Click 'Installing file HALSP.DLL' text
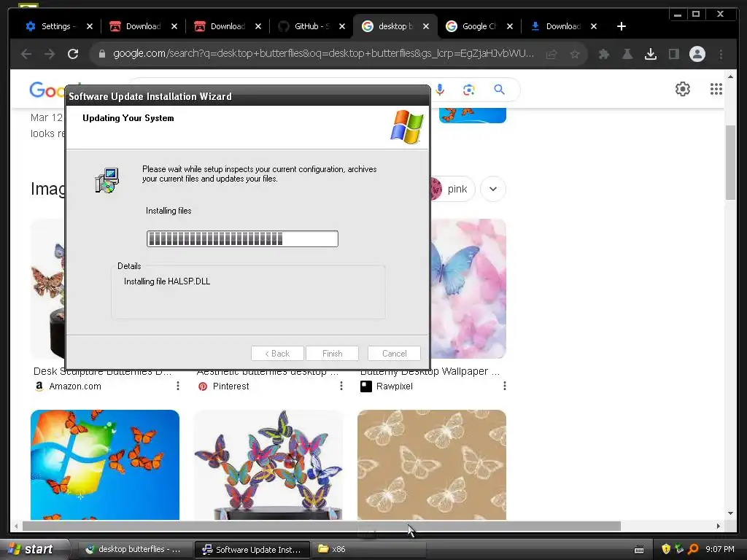This screenshot has height=560, width=747. 167,281
